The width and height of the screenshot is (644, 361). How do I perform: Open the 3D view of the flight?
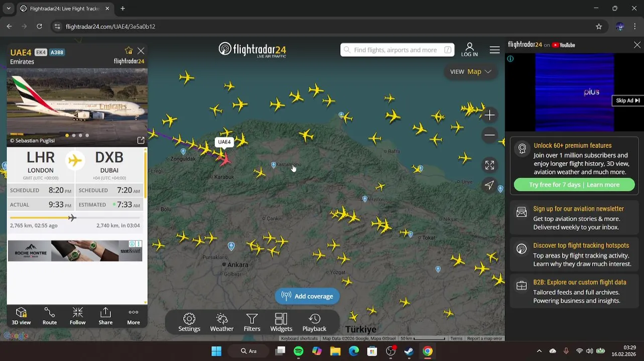21,316
